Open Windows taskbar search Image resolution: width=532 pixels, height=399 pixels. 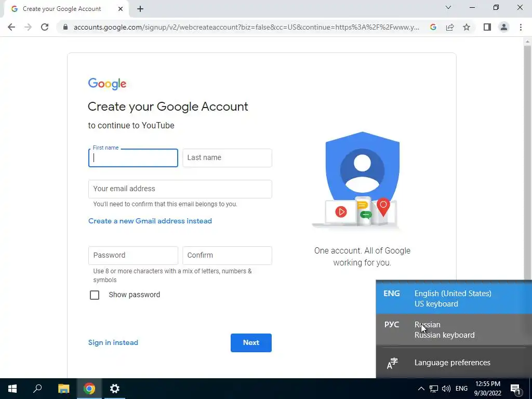(37, 389)
